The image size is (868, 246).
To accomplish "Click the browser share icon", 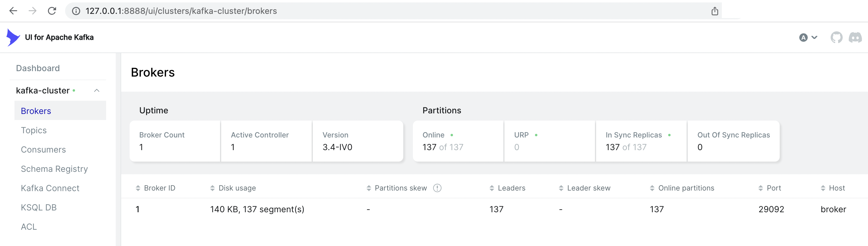I will pos(715,11).
